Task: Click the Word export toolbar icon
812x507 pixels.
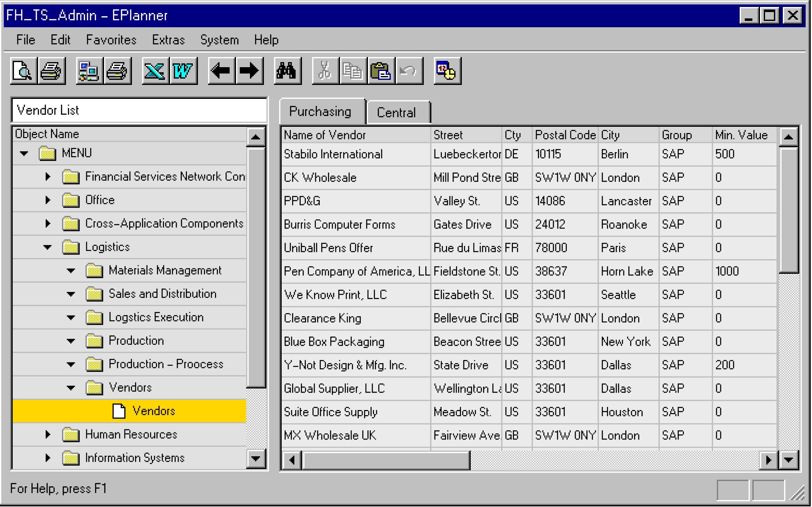Action: [x=183, y=71]
